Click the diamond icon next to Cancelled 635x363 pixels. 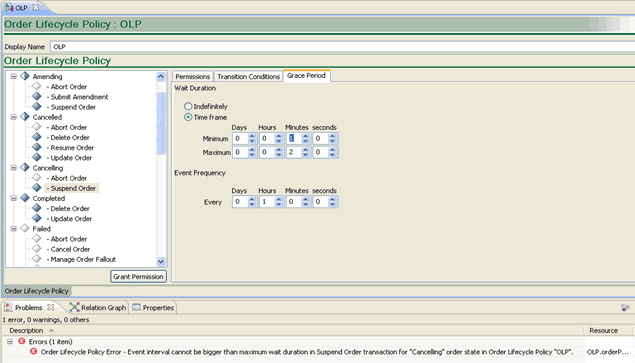(x=25, y=117)
